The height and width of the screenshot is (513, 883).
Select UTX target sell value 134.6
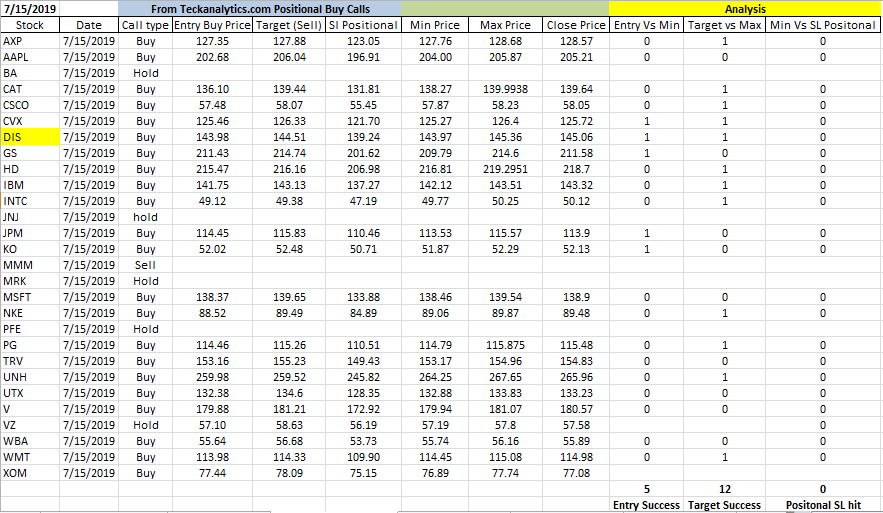click(289, 393)
